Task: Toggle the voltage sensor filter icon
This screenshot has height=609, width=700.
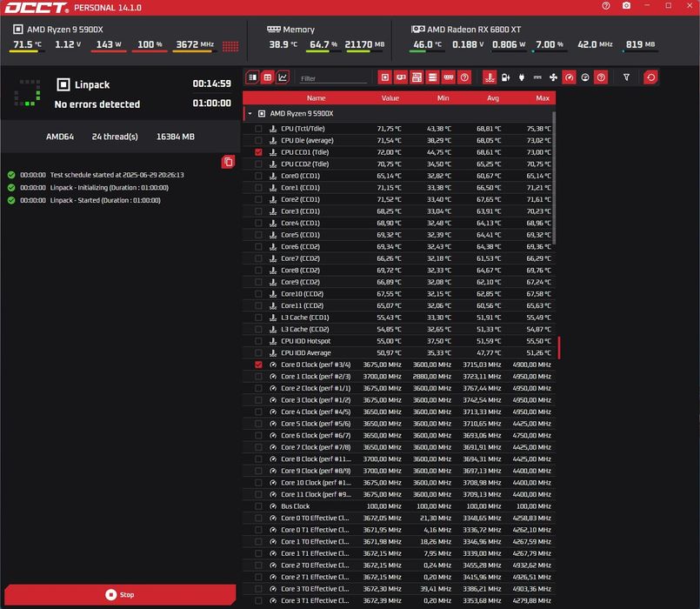Action: (506, 77)
